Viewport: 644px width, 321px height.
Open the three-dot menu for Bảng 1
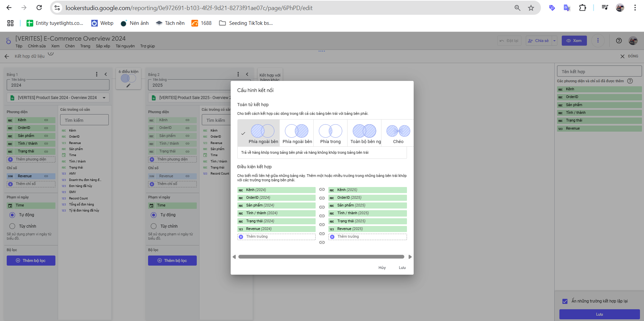point(97,74)
